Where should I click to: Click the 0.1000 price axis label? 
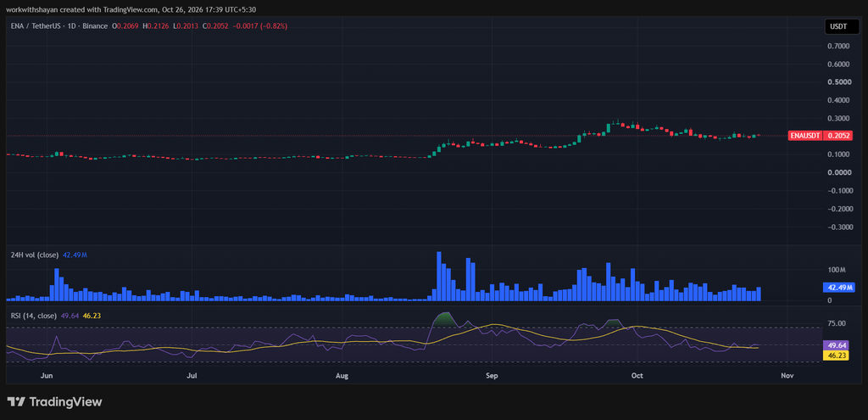click(838, 154)
